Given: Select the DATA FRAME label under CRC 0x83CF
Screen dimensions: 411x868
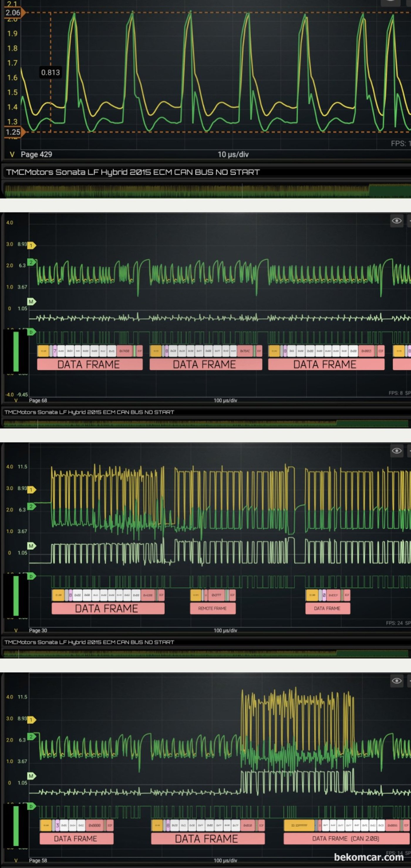Looking at the screenshot, I should (x=327, y=608).
